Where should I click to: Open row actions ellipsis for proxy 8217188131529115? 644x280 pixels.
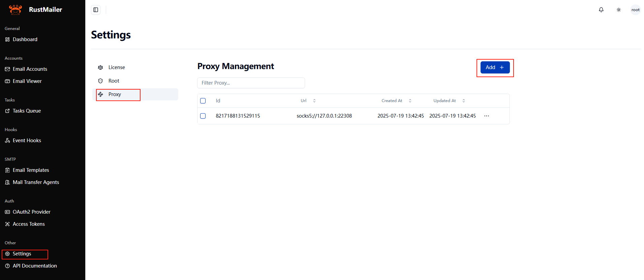pos(487,116)
